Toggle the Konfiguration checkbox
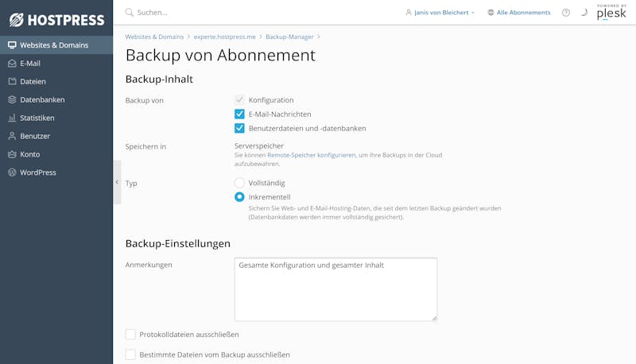The image size is (636, 364). coord(239,99)
